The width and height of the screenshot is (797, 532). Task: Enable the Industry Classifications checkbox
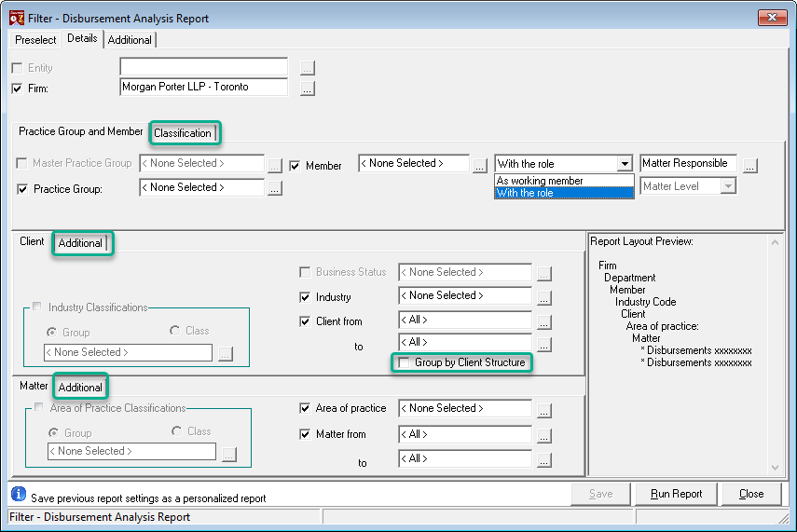tap(37, 306)
